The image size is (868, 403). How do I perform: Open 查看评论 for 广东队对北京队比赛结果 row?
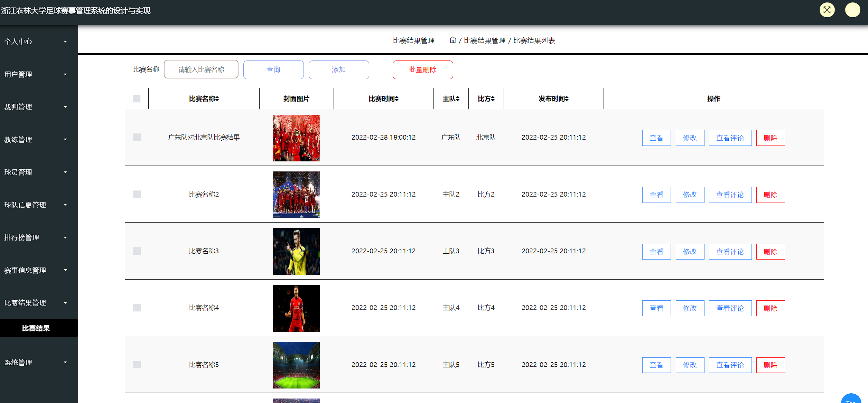point(730,138)
